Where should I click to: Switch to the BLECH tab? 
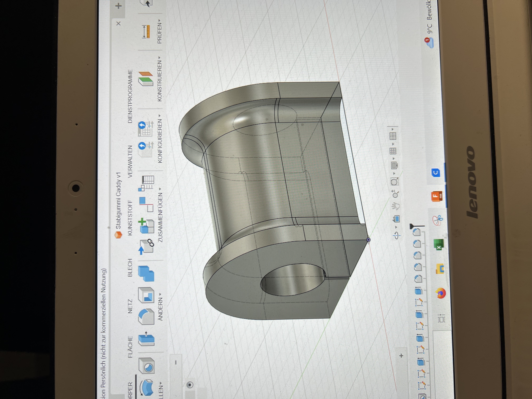(130, 268)
